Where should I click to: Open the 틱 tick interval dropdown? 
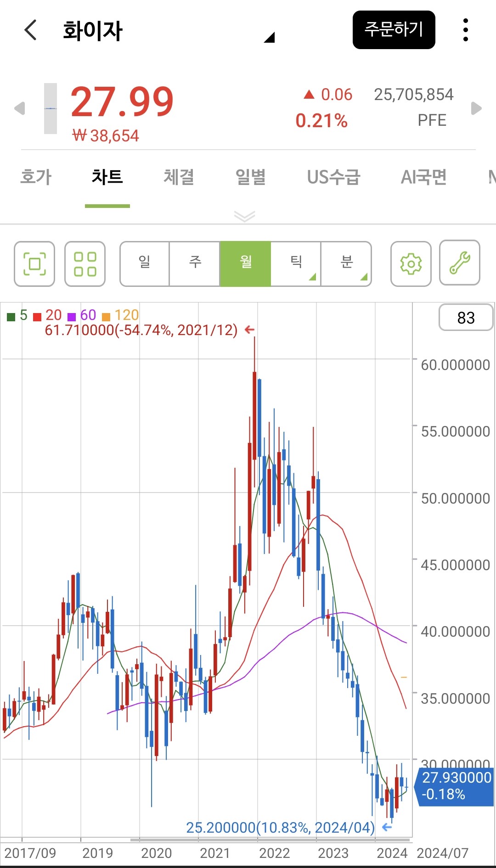tap(296, 264)
